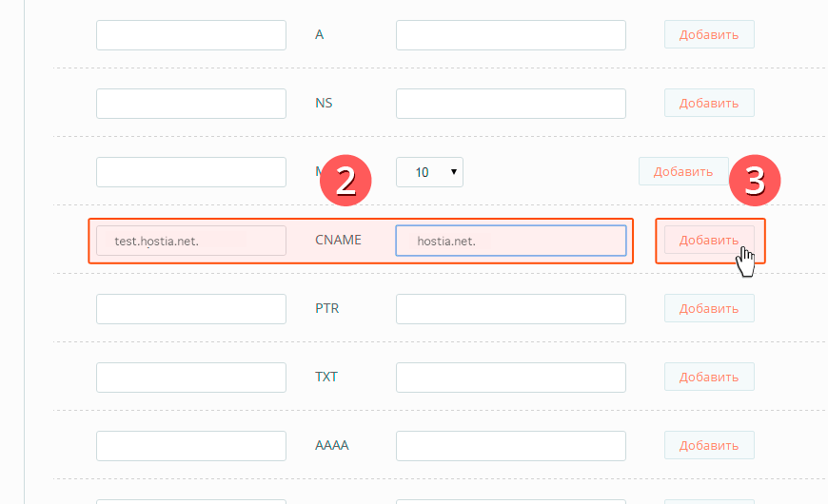Focus the AAAA record name field
This screenshot has height=504, width=828.
pos(191,446)
